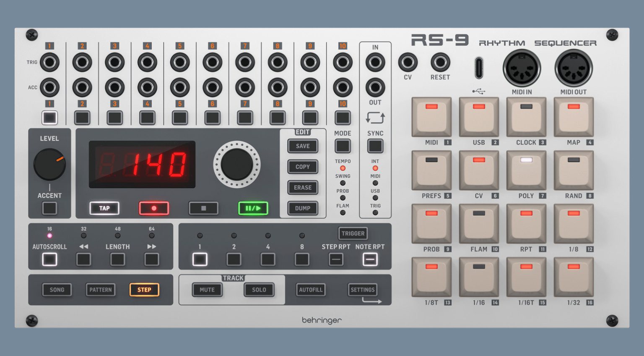
Task: Toggle AUTOSCROLL on
Action: pyautogui.click(x=49, y=259)
